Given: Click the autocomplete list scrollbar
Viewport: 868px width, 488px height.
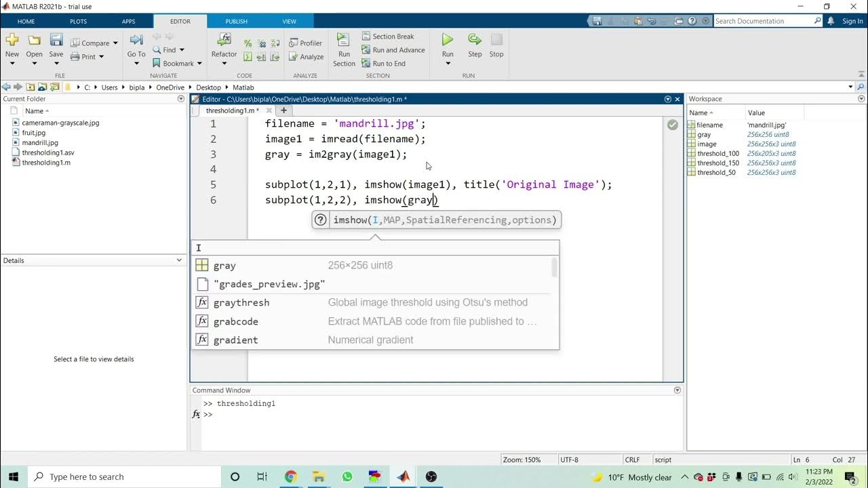Looking at the screenshot, I should 555,268.
